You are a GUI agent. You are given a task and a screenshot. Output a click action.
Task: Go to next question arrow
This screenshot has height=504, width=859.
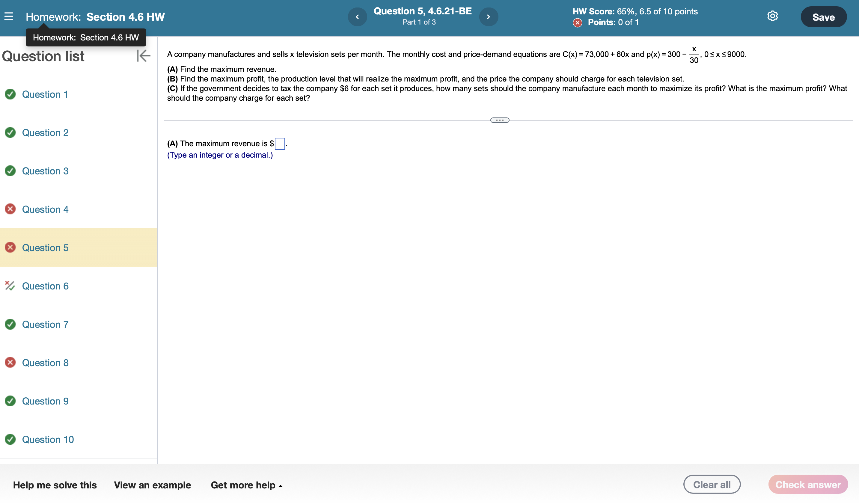488,17
